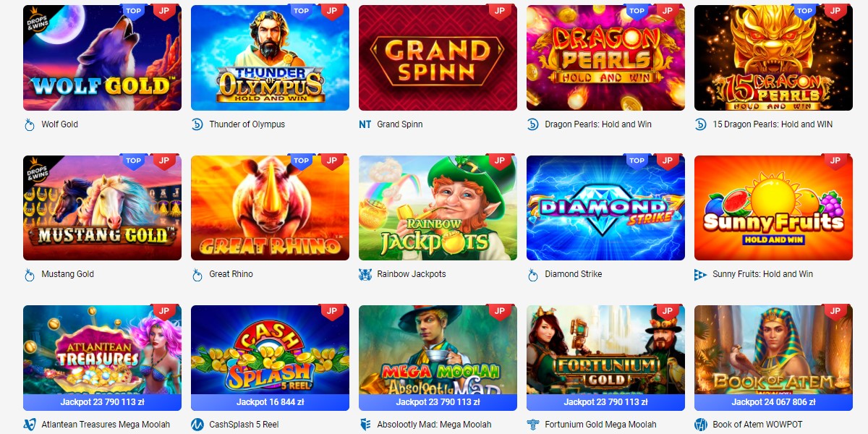Click the Booongo icon next to Thunder of Olympus

(x=197, y=124)
